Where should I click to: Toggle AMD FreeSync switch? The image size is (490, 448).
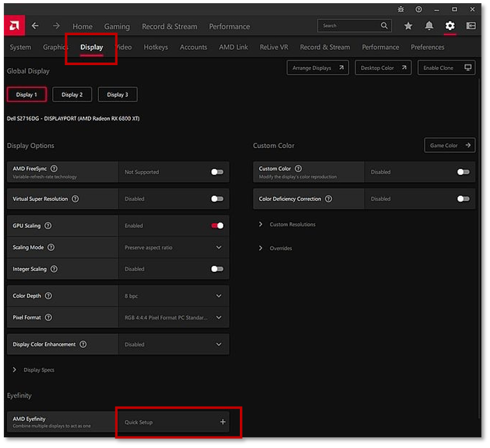(217, 172)
